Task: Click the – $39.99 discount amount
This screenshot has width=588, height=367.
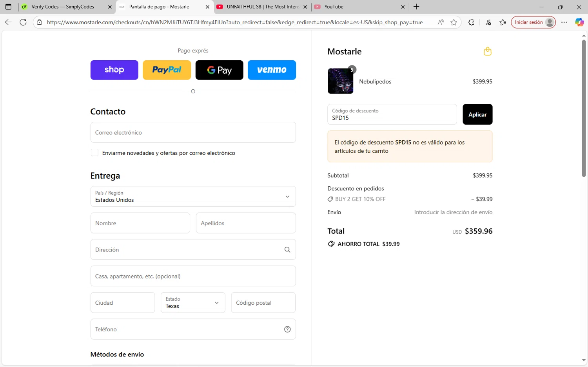Action: click(x=482, y=199)
